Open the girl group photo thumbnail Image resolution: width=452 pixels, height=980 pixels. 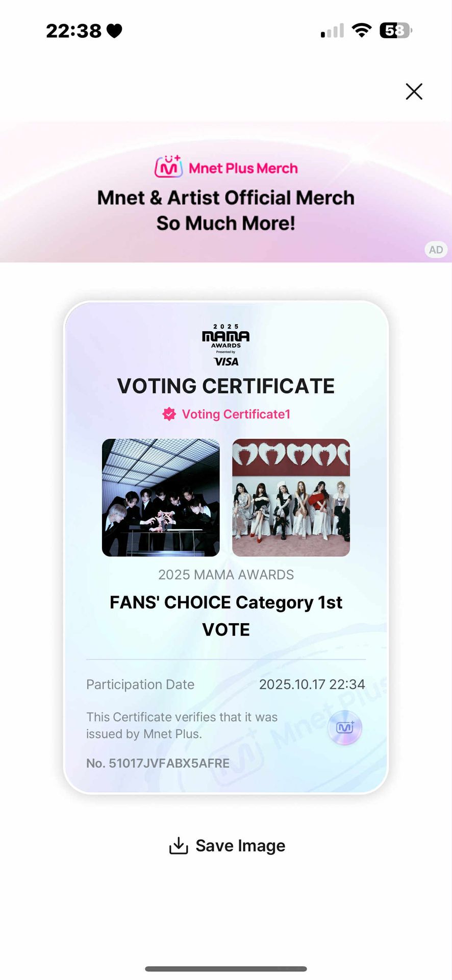click(291, 498)
